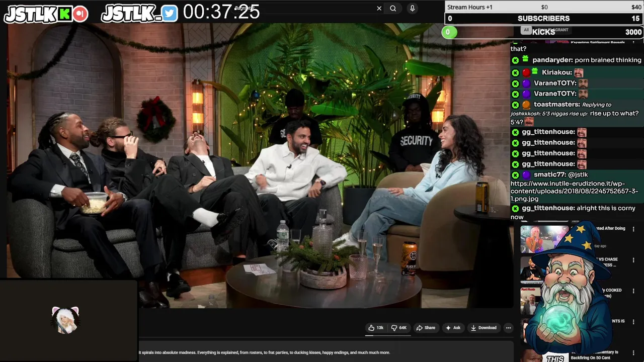
Task: Click pandaryder's green moderation icon
Action: [515, 60]
